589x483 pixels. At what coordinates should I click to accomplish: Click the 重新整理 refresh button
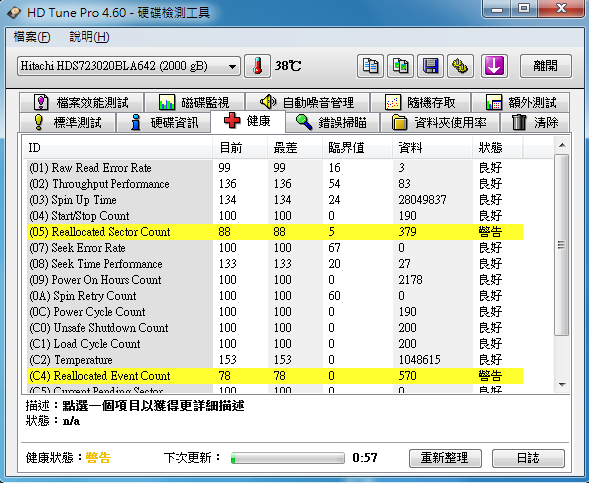pyautogui.click(x=445, y=458)
